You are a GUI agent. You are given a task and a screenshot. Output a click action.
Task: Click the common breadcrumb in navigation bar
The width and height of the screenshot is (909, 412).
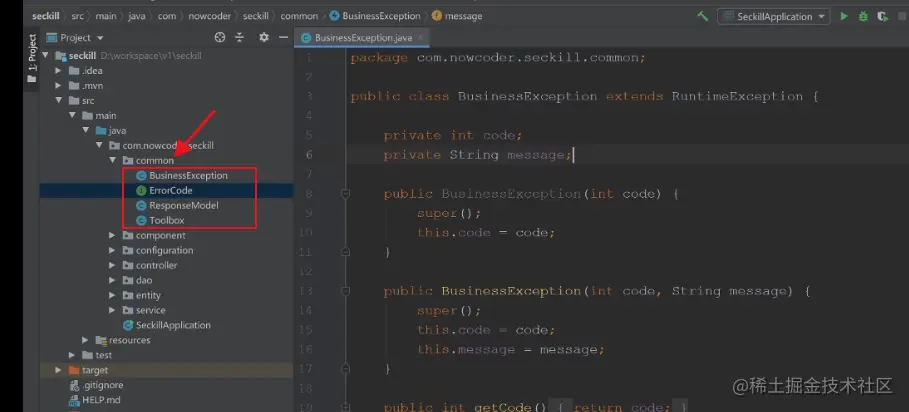point(299,16)
